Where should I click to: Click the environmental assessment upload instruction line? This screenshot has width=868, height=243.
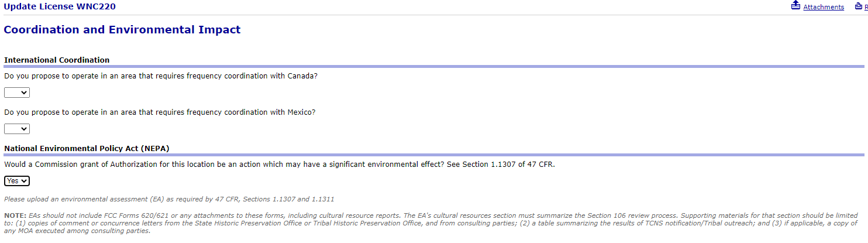tap(169, 199)
